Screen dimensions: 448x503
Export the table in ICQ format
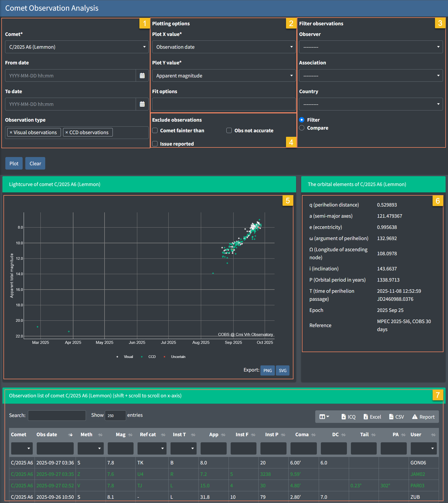[348, 417]
